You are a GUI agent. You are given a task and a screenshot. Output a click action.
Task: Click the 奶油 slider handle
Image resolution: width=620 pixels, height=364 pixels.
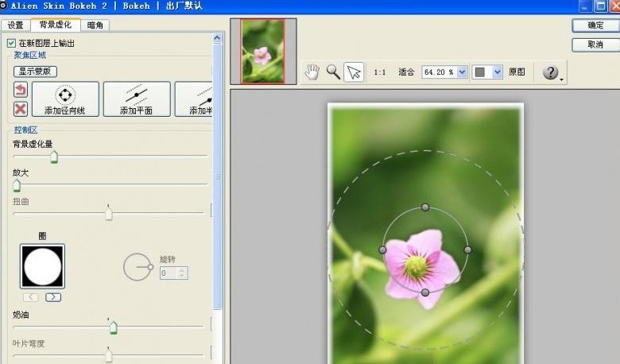(113, 327)
